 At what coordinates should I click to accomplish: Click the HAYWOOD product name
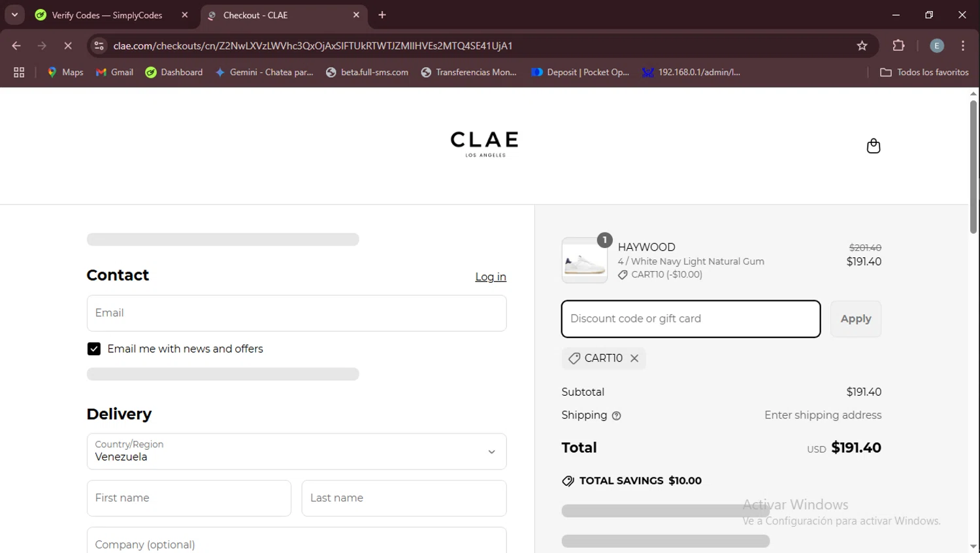[647, 247]
